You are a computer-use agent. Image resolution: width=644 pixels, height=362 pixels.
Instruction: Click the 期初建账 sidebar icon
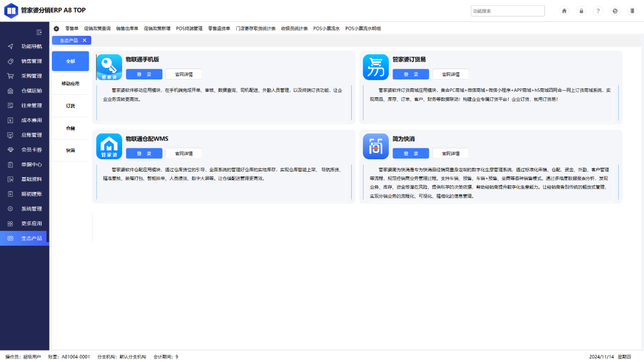click(x=10, y=194)
